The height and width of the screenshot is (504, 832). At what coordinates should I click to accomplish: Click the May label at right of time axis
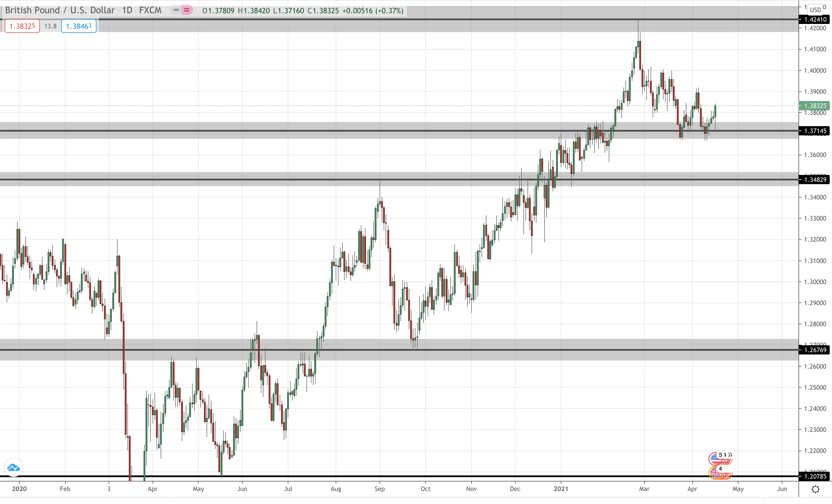(x=738, y=489)
